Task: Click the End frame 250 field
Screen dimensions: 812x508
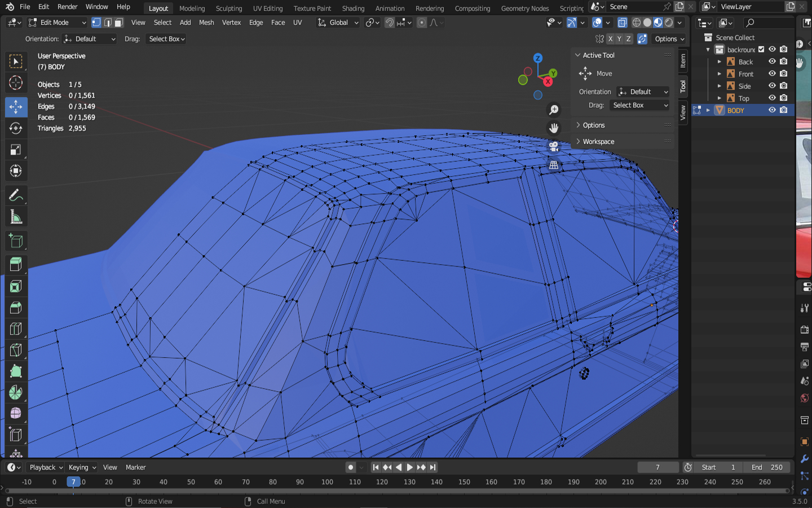Action: (x=766, y=467)
